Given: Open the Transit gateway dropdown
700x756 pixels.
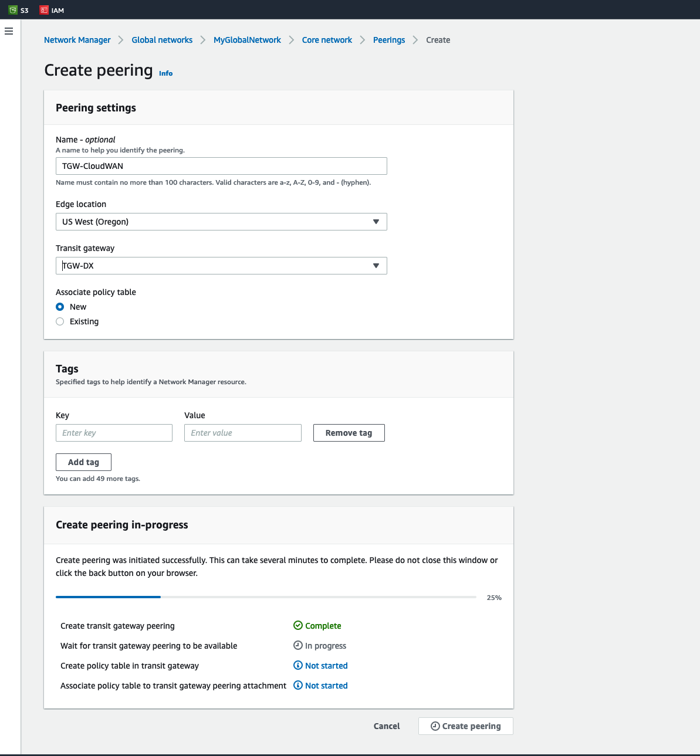Looking at the screenshot, I should click(221, 266).
